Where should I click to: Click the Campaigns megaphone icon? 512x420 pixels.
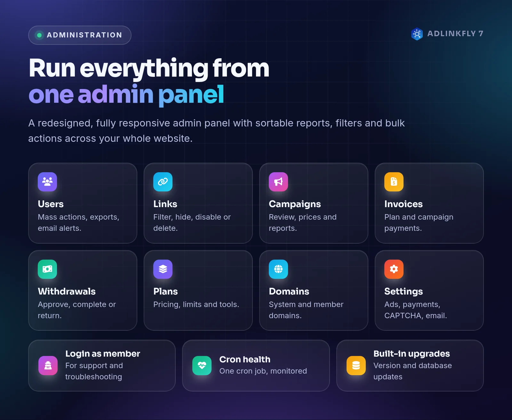click(278, 182)
